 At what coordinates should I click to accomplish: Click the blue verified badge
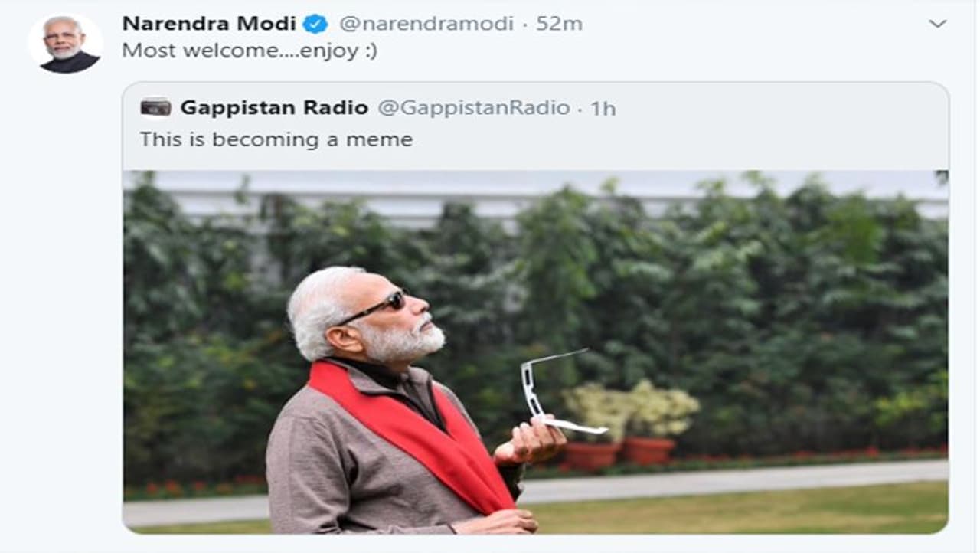pyautogui.click(x=315, y=24)
